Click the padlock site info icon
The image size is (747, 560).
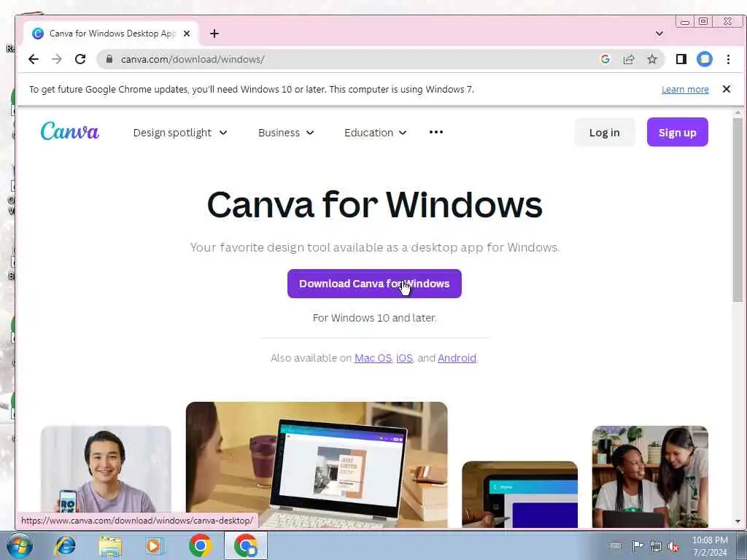pos(109,59)
